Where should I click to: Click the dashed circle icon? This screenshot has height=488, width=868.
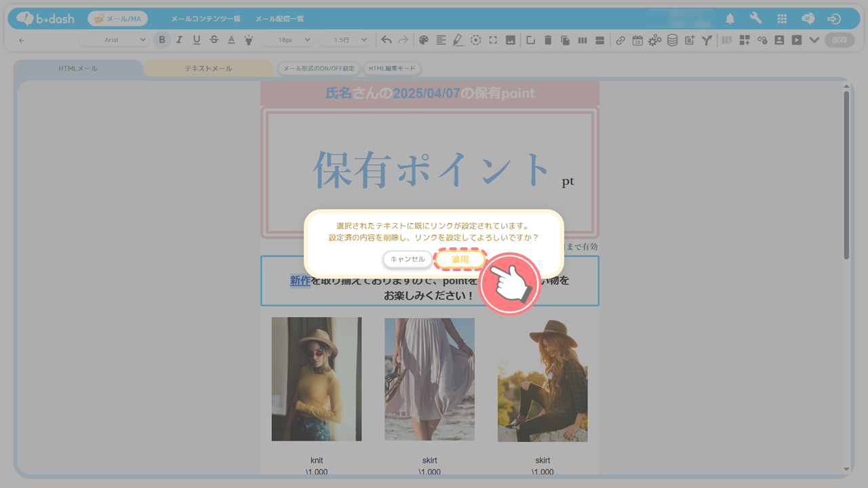coord(476,40)
